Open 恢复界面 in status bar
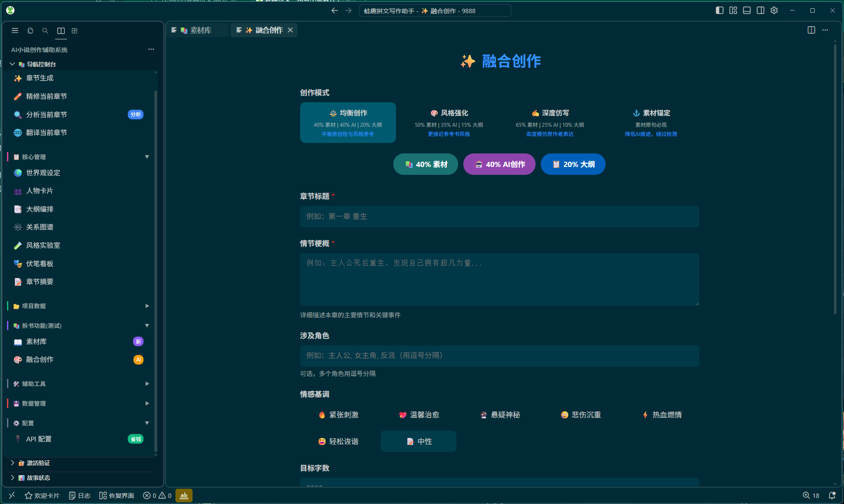 (x=117, y=495)
